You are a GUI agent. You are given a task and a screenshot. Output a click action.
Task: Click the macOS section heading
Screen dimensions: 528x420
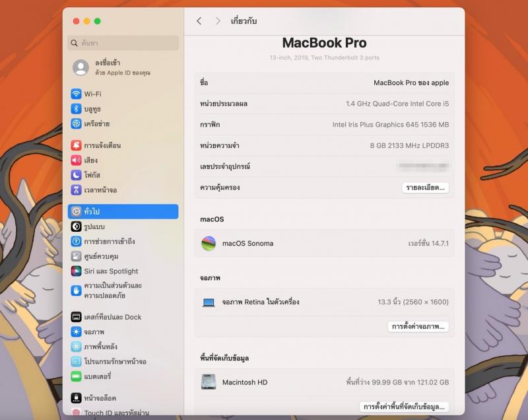pyautogui.click(x=212, y=219)
